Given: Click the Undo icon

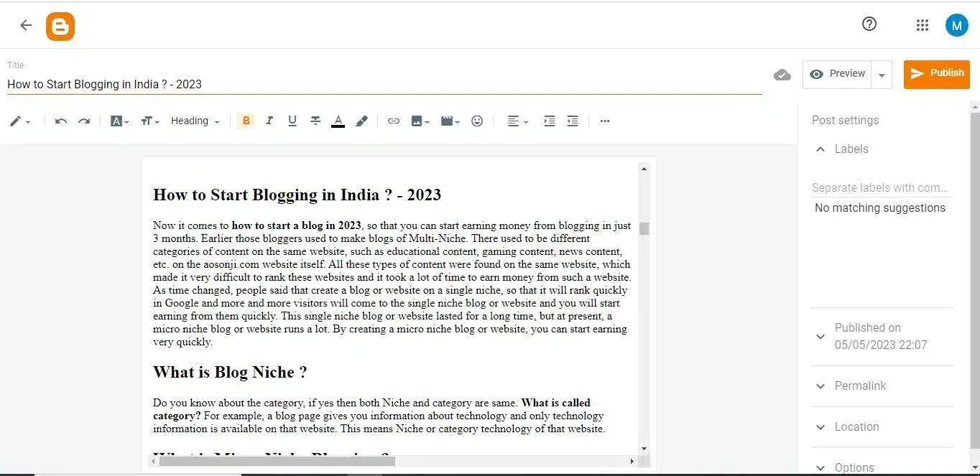Looking at the screenshot, I should [x=60, y=121].
